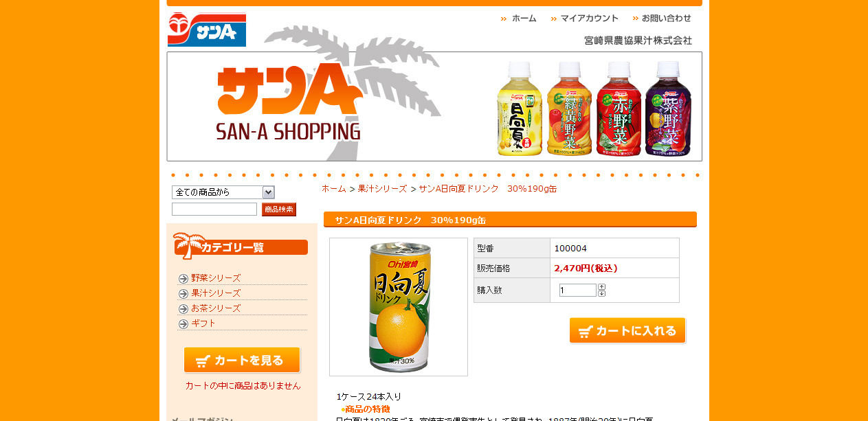Decrease quantity with the down stepper arrow
868x421 pixels.
(x=601, y=293)
